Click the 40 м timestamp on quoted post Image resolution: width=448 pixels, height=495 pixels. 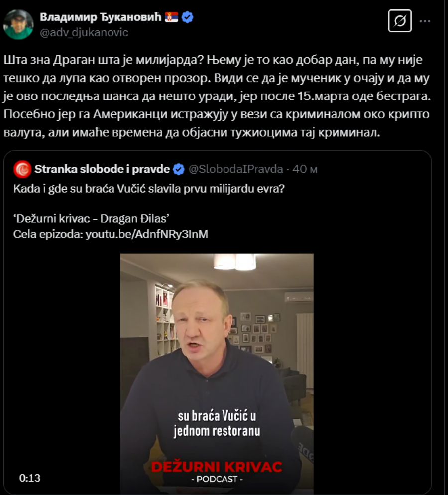(x=305, y=169)
